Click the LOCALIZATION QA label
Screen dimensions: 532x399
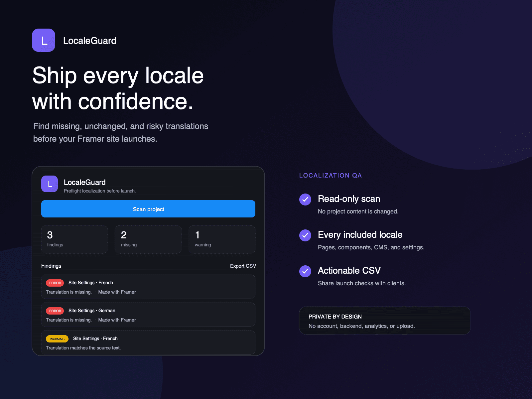(x=331, y=176)
